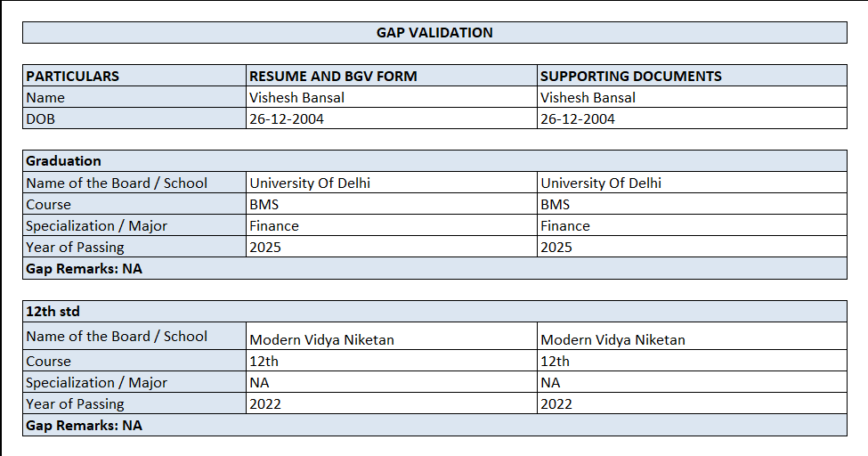This screenshot has width=868, height=456.
Task: Select 2022 in the Supporting Documents column
Action: [x=556, y=404]
